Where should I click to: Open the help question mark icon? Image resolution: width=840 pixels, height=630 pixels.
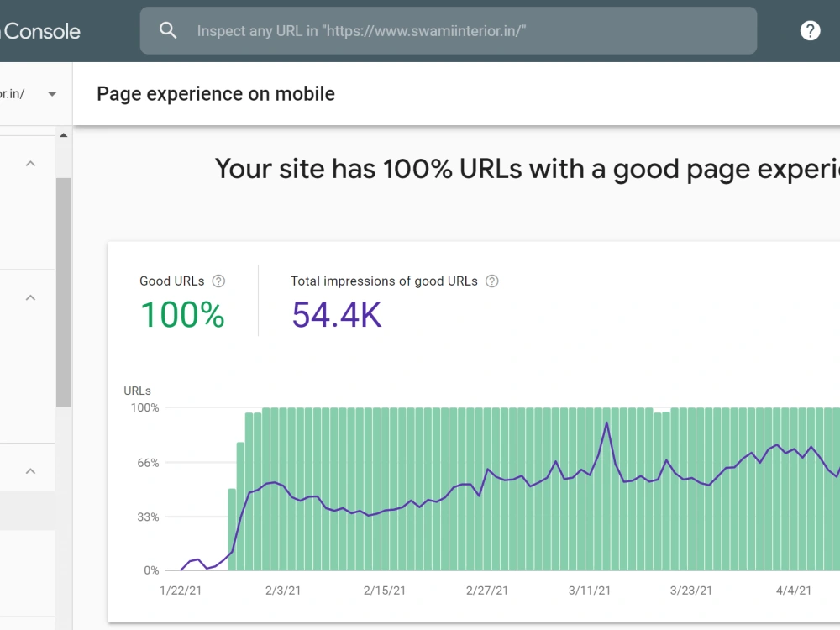pos(810,30)
